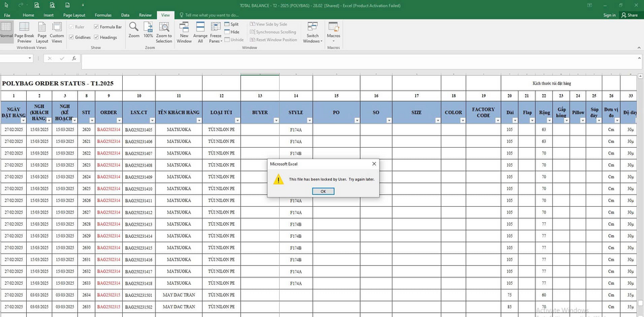Switch to the Page Layout tab
644x317 pixels.
pos(74,15)
